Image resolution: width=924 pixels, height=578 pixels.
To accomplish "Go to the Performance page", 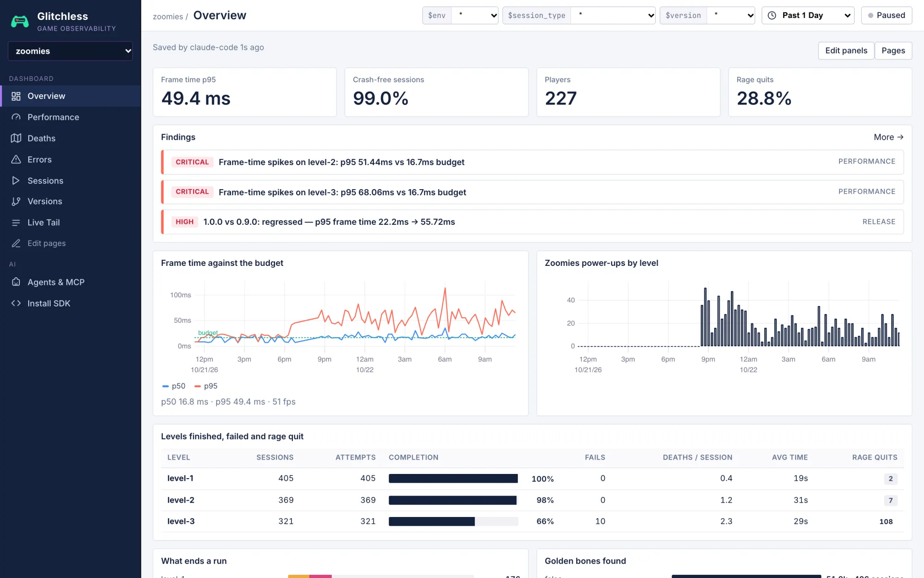I will [x=70, y=117].
